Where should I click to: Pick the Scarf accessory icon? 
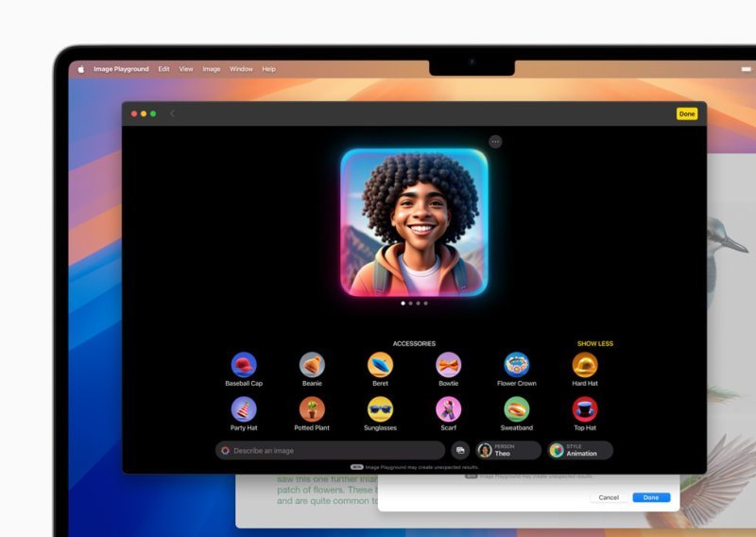pyautogui.click(x=448, y=409)
